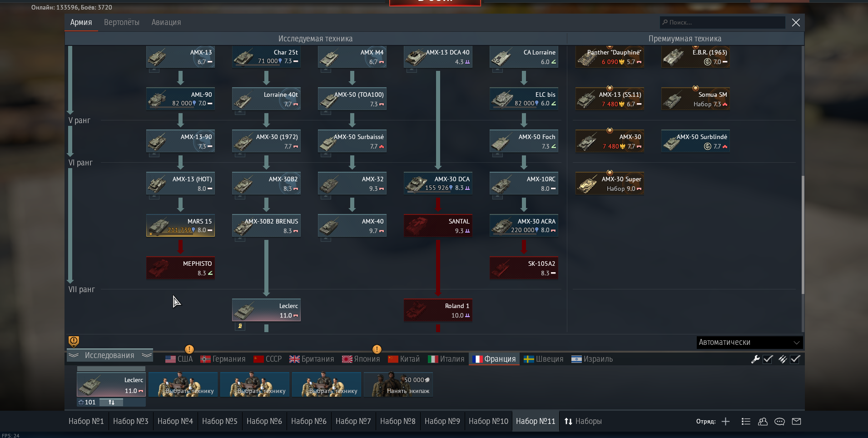Switch to the Авиация tab
The image size is (868, 438).
(166, 22)
